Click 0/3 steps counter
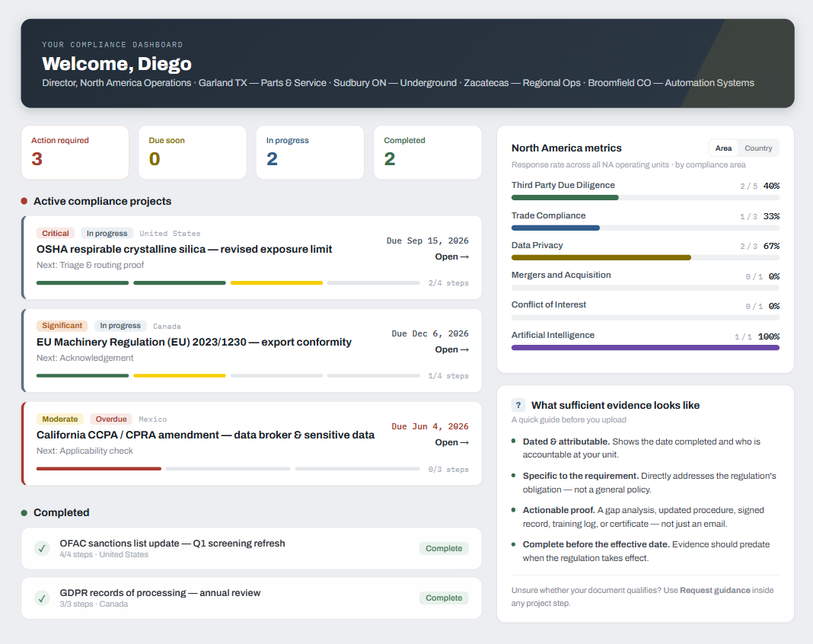Image resolution: width=813 pixels, height=644 pixels. click(x=448, y=469)
